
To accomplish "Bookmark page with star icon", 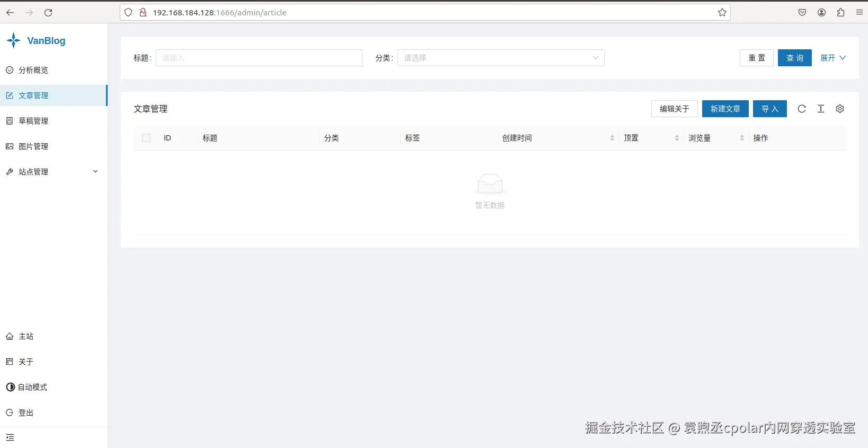I will click(722, 12).
